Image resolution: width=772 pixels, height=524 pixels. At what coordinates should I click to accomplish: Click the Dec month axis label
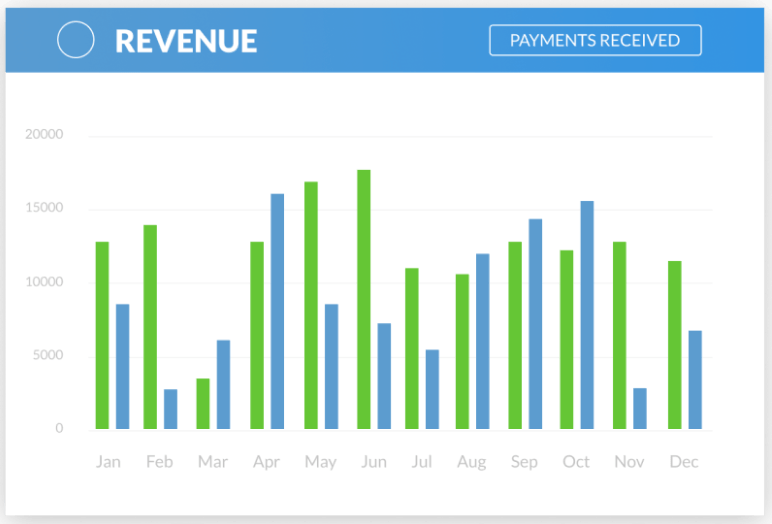pyautogui.click(x=684, y=462)
